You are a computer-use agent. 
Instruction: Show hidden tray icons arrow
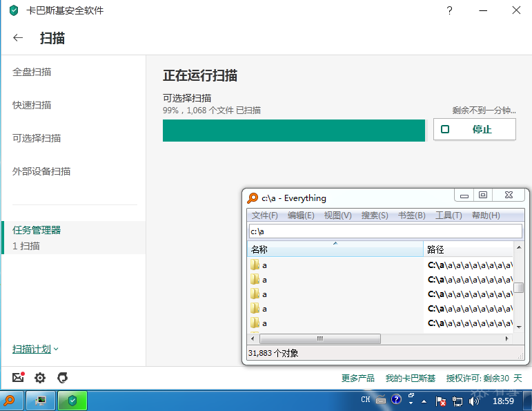(x=424, y=401)
